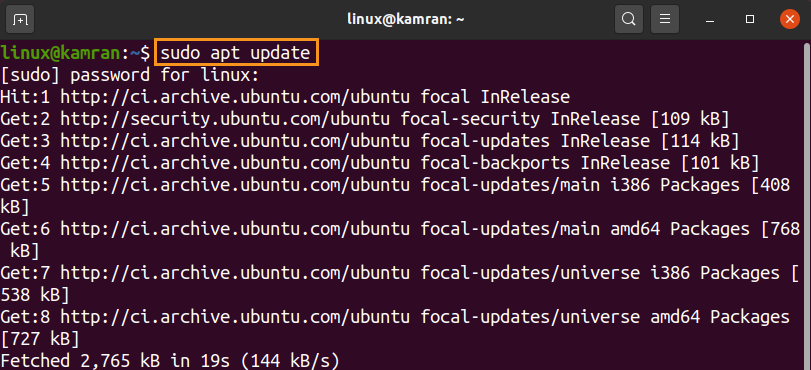This screenshot has width=811, height=370.
Task: Open the hamburger menu
Action: [x=665, y=20]
